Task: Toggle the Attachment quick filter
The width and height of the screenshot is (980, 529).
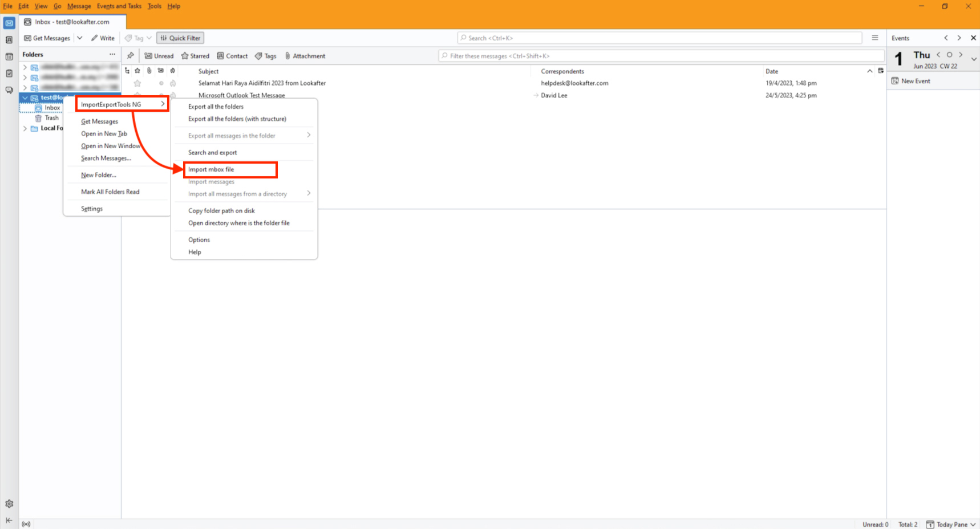Action: click(x=305, y=56)
